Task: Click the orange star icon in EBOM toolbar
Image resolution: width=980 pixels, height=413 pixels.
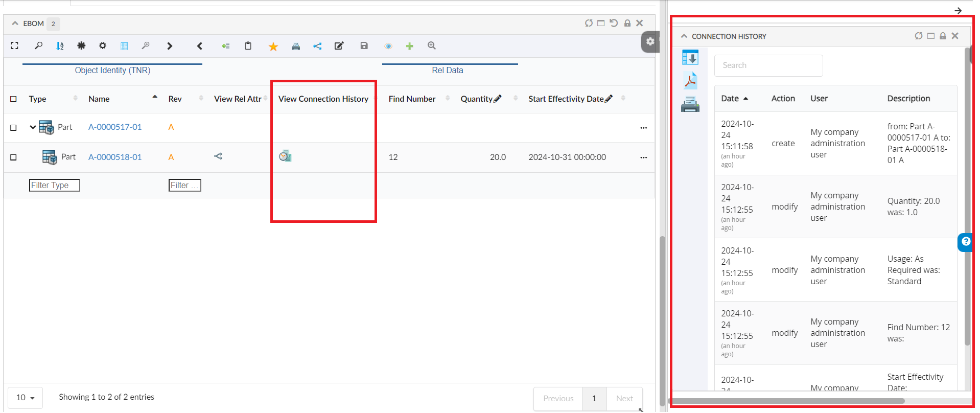Action: click(273, 47)
